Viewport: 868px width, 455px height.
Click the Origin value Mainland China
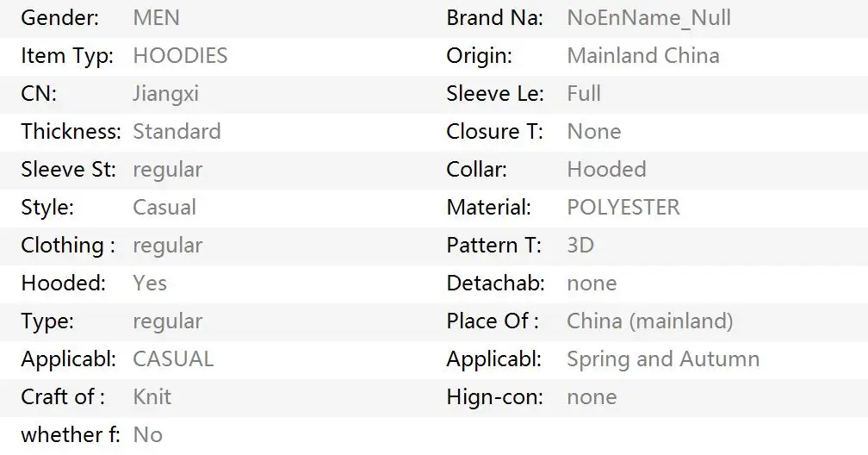[x=643, y=56]
